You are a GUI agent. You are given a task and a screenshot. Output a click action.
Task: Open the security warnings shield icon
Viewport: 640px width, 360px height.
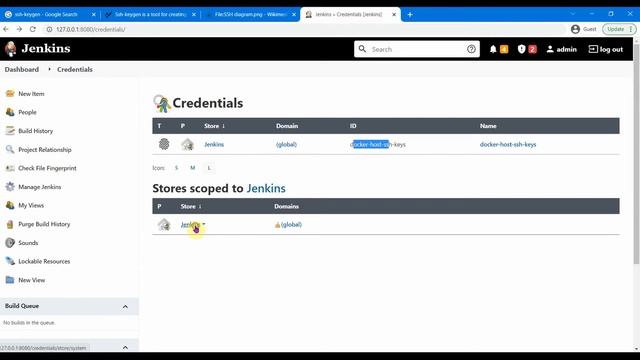coord(521,49)
